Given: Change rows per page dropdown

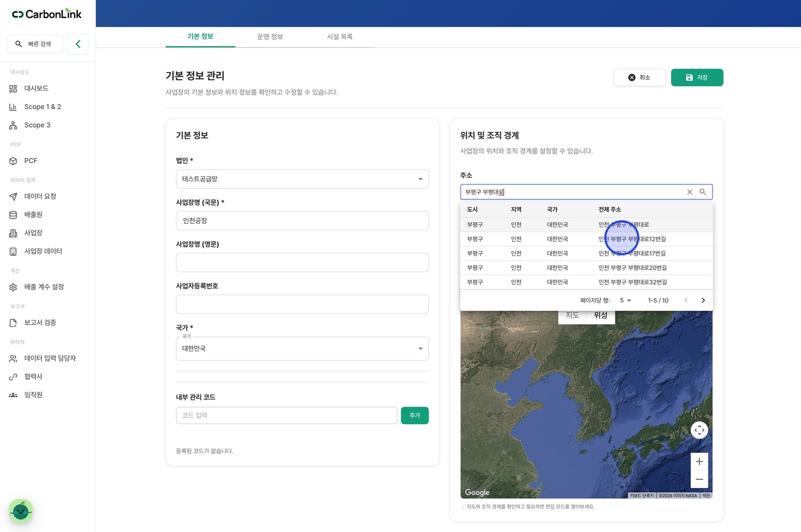Looking at the screenshot, I should (x=626, y=300).
